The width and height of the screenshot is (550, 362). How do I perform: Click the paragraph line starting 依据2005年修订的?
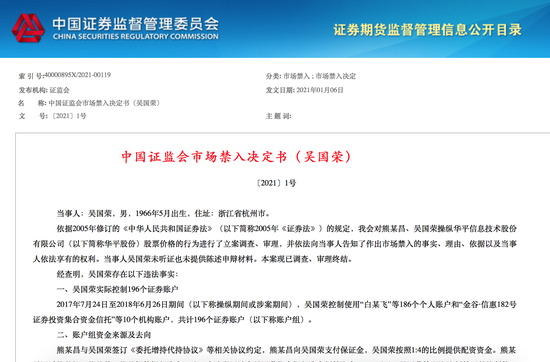(x=287, y=229)
